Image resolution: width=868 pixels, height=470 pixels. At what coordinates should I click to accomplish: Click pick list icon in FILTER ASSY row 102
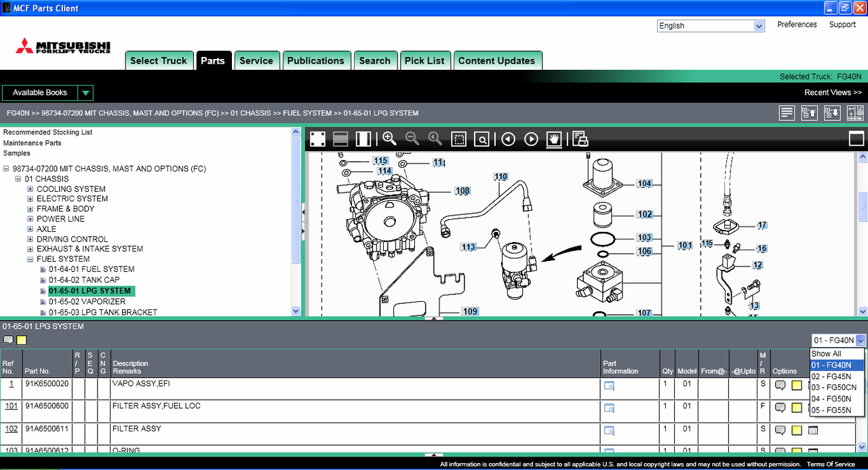point(813,430)
